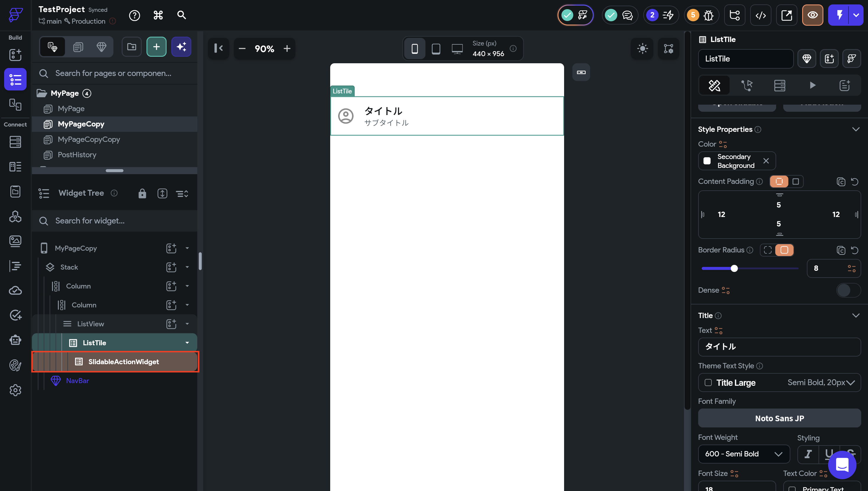
Task: Toggle italic styling for title
Action: tap(808, 454)
